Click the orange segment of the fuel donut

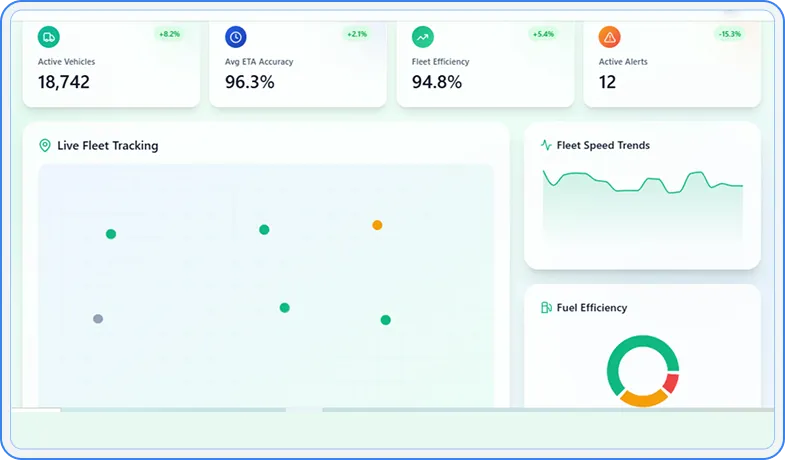pos(643,399)
